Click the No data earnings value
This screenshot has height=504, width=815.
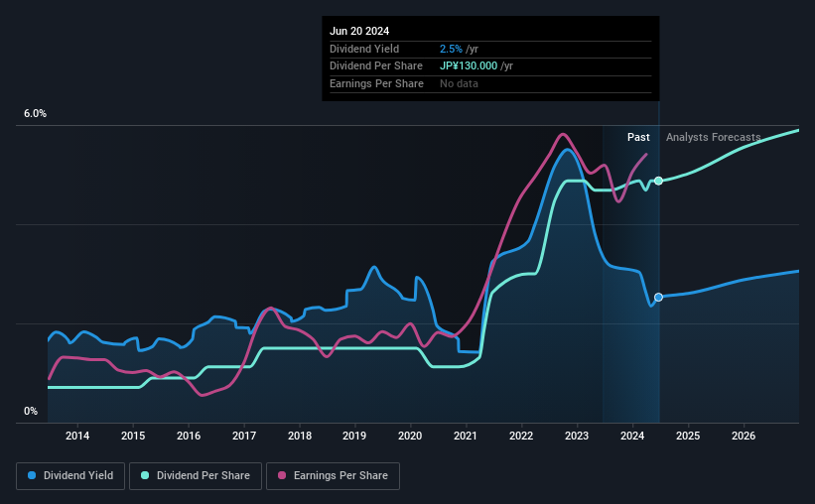click(459, 83)
